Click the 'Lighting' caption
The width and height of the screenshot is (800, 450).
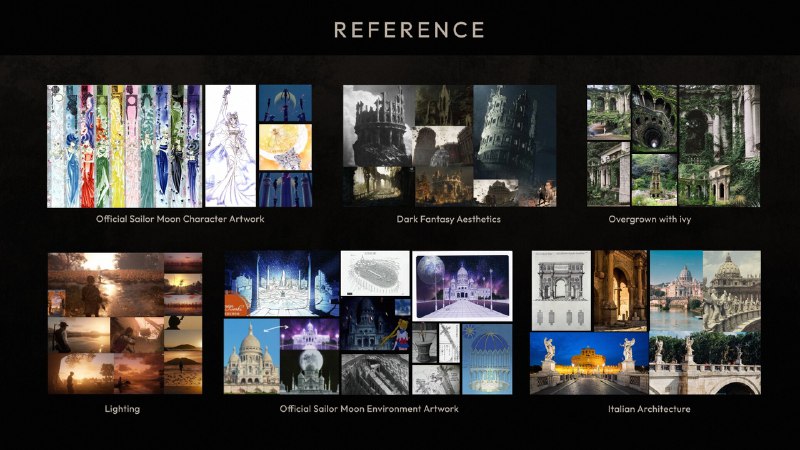pyautogui.click(x=122, y=409)
